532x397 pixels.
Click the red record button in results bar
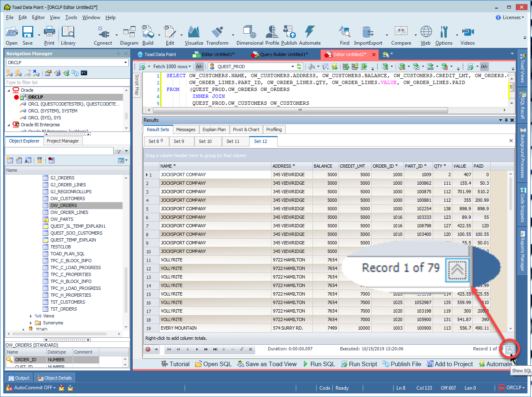[x=148, y=349]
